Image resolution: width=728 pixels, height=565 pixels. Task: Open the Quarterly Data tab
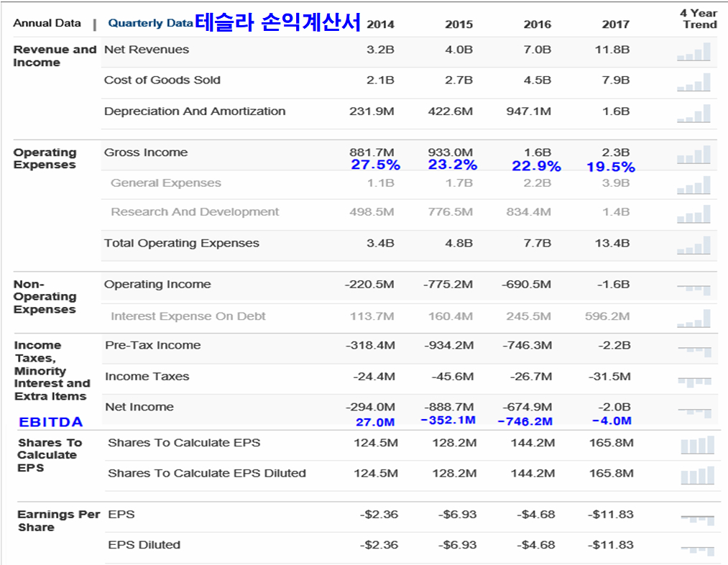click(150, 23)
